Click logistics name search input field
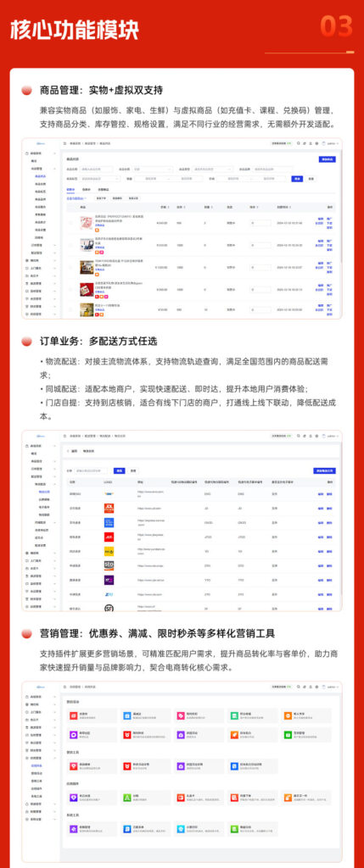364x868 pixels. pyautogui.click(x=92, y=470)
